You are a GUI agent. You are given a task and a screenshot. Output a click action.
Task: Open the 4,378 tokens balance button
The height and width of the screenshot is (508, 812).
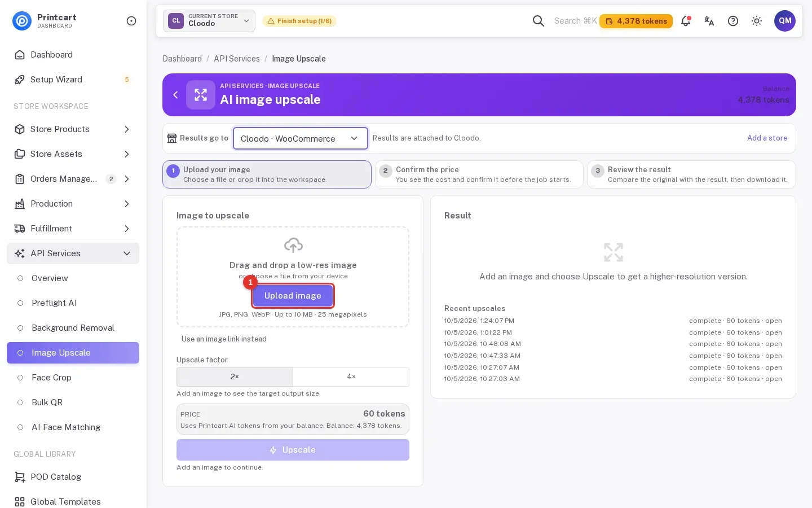click(x=636, y=21)
